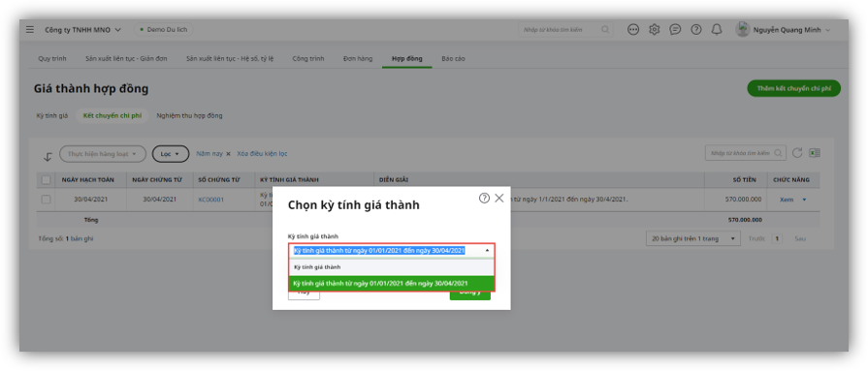Click the DIỄN GIẢI column header

tap(394, 180)
